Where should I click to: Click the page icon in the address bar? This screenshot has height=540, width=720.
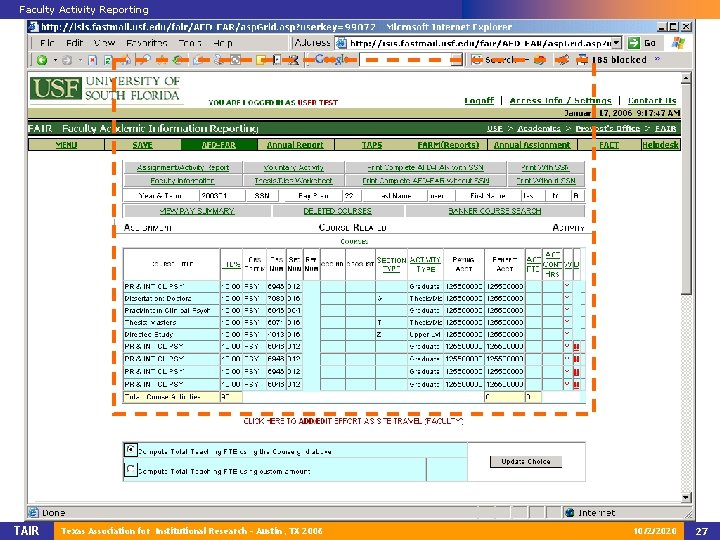tap(341, 44)
